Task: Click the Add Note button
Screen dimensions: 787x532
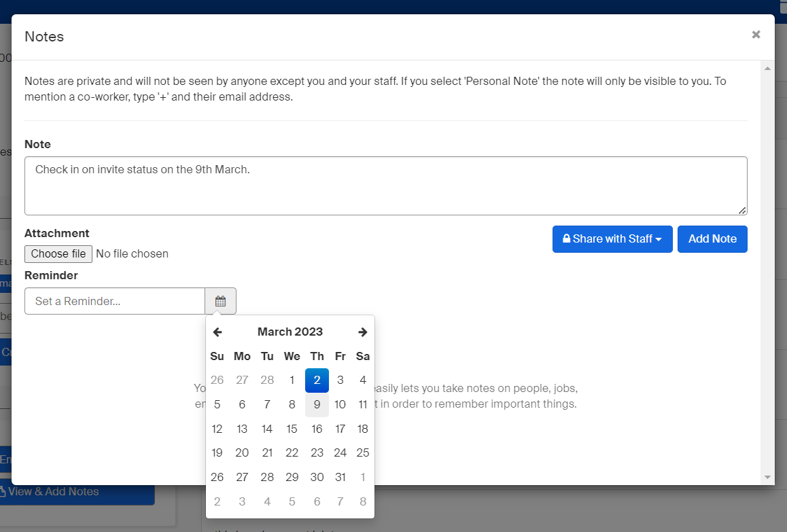Action: 712,239
